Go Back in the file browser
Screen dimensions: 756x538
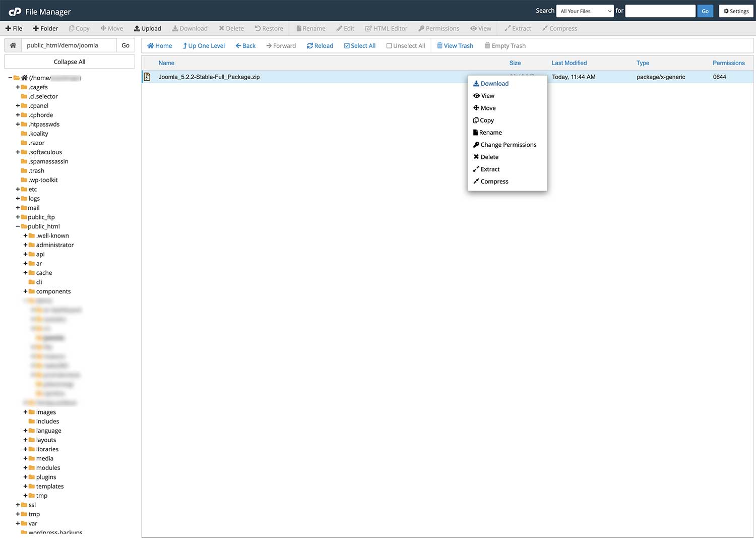pos(246,46)
